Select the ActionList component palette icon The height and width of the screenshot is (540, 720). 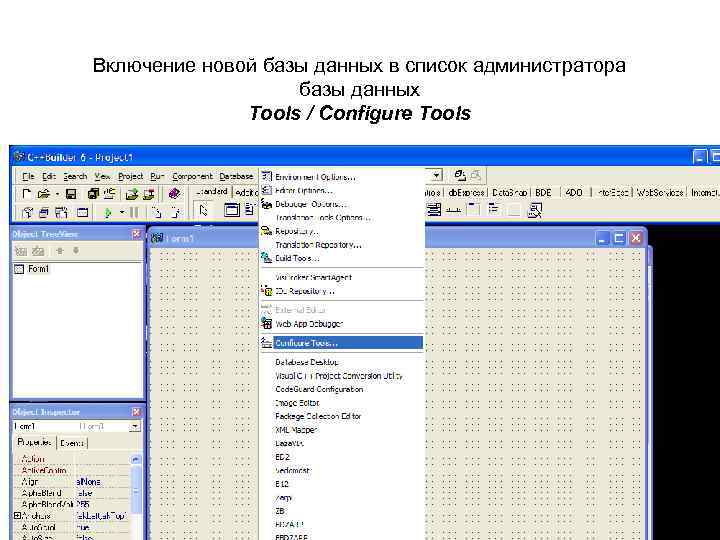coord(535,210)
